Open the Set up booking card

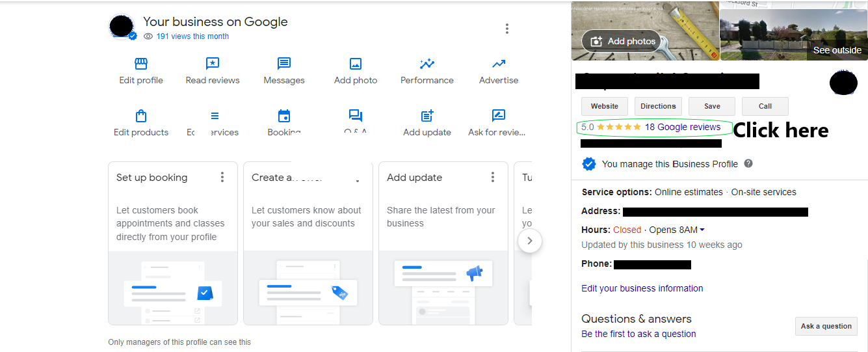(173, 243)
